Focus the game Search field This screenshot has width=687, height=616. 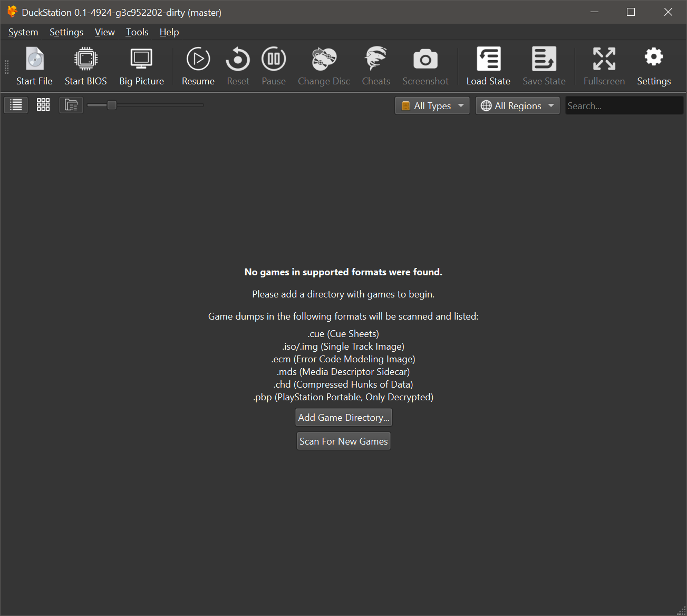click(624, 105)
